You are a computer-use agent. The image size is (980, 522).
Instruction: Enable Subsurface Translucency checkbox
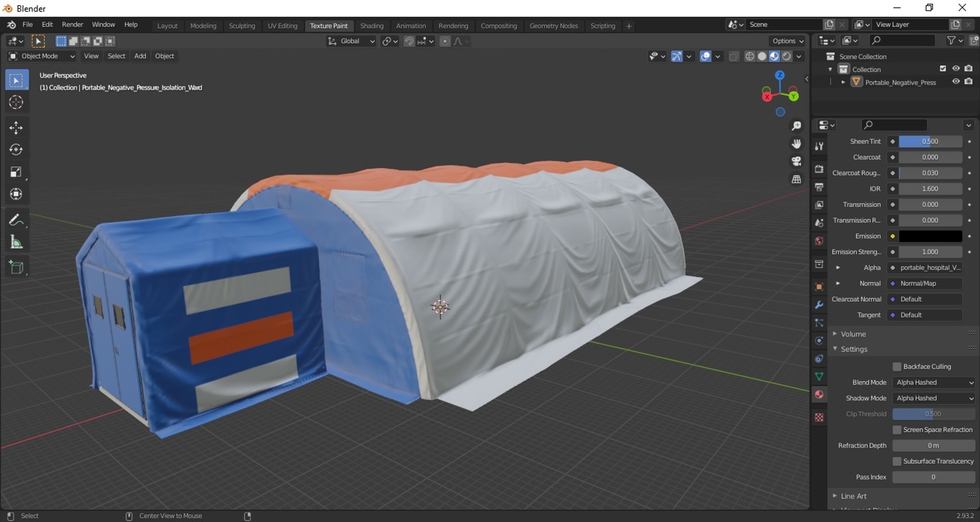point(897,462)
